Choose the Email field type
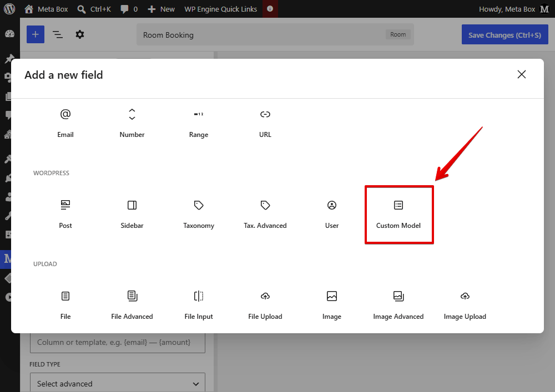The width and height of the screenshot is (555, 392). pyautogui.click(x=65, y=124)
